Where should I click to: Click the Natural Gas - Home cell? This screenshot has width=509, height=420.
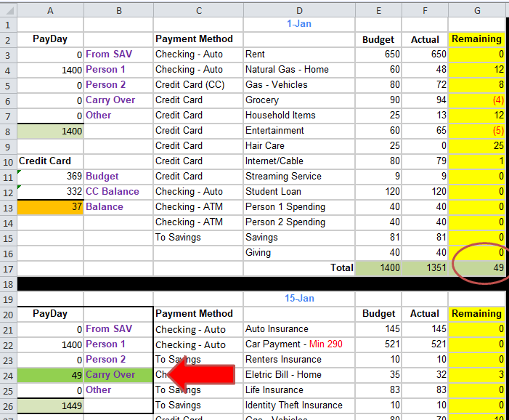299,70
